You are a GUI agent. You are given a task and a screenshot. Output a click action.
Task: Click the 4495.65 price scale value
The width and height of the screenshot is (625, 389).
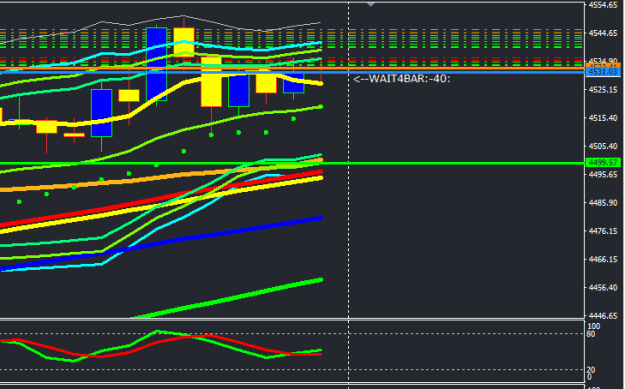(603, 175)
